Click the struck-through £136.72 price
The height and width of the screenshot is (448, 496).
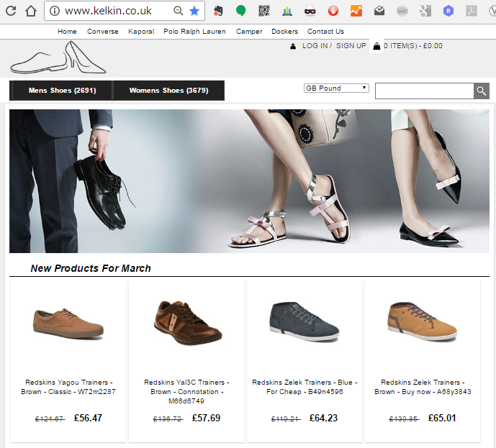(168, 419)
